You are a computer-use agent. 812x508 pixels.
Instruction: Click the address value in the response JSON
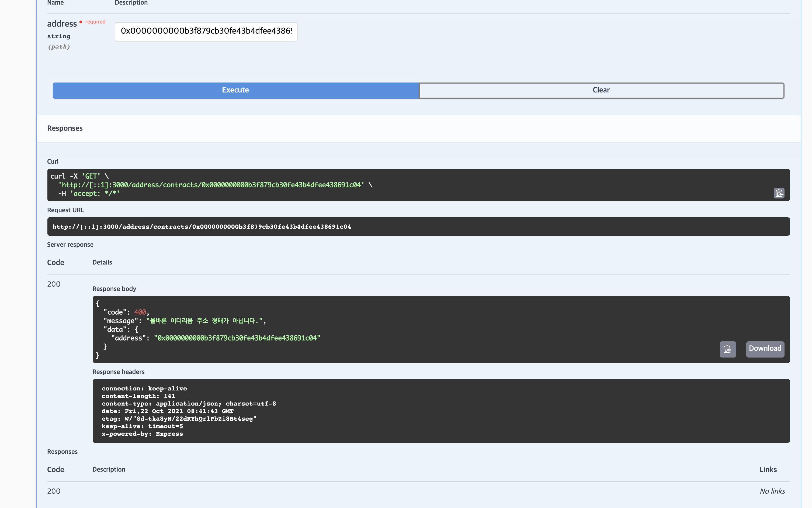[237, 338]
